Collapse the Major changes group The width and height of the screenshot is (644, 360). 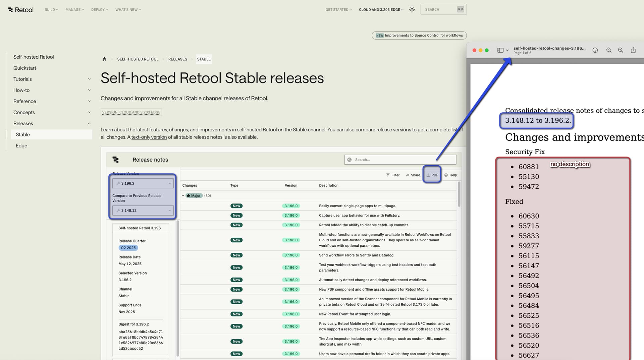click(x=183, y=196)
